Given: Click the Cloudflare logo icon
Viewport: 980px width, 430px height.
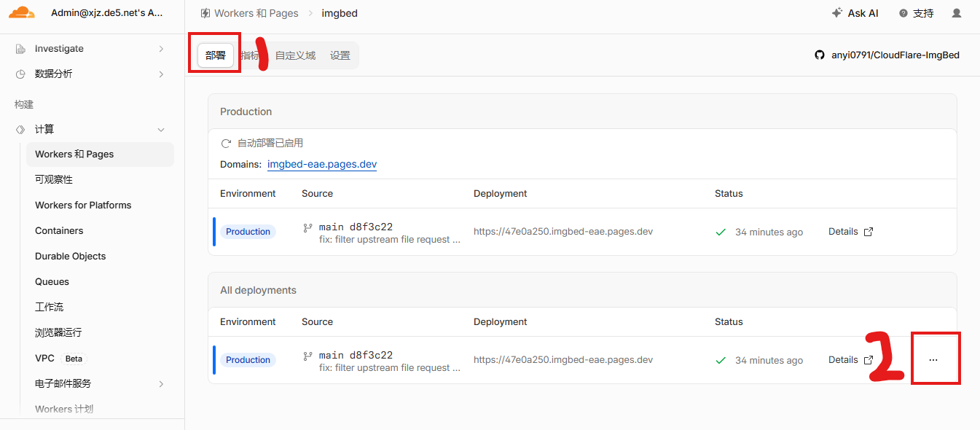Looking at the screenshot, I should tap(22, 12).
